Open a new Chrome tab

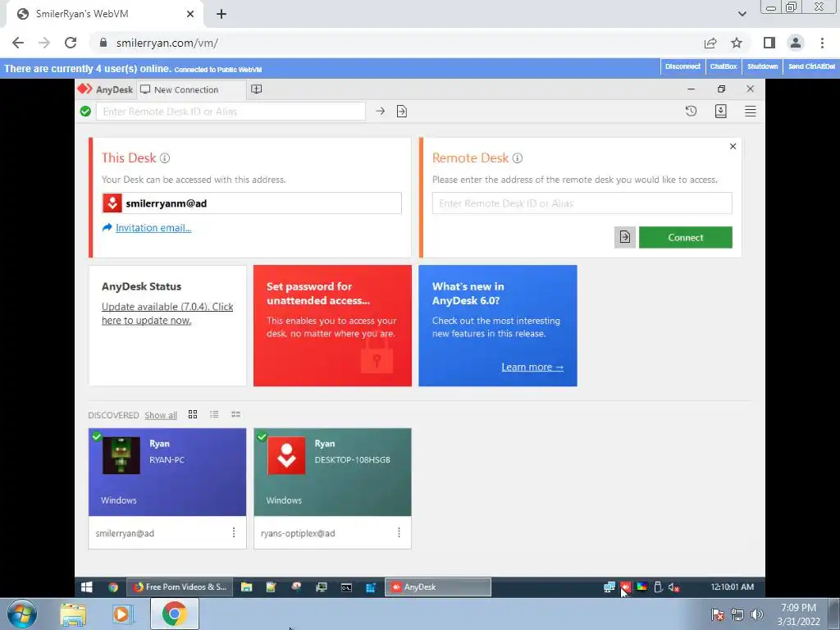coord(221,14)
